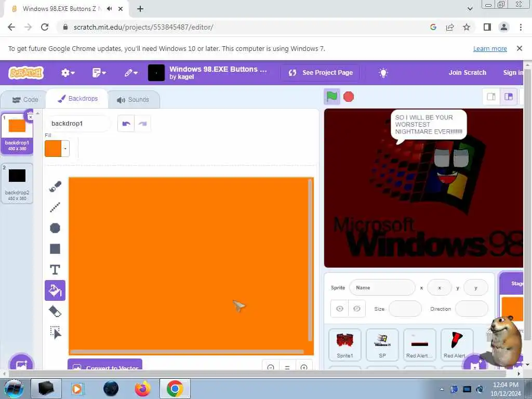Click the sprite y position field
This screenshot has height=399, width=532.
[476, 288]
